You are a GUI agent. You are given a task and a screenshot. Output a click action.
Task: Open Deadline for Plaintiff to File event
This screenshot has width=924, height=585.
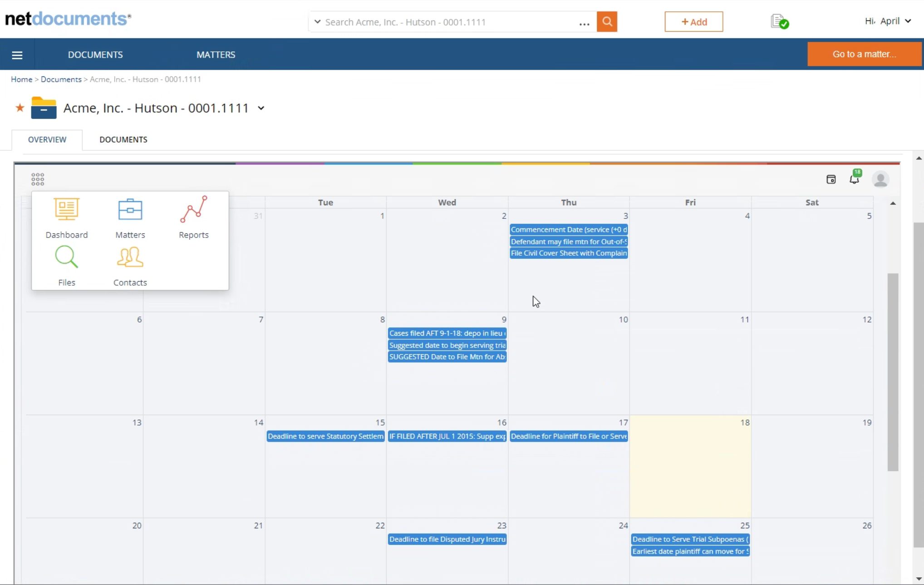569,436
